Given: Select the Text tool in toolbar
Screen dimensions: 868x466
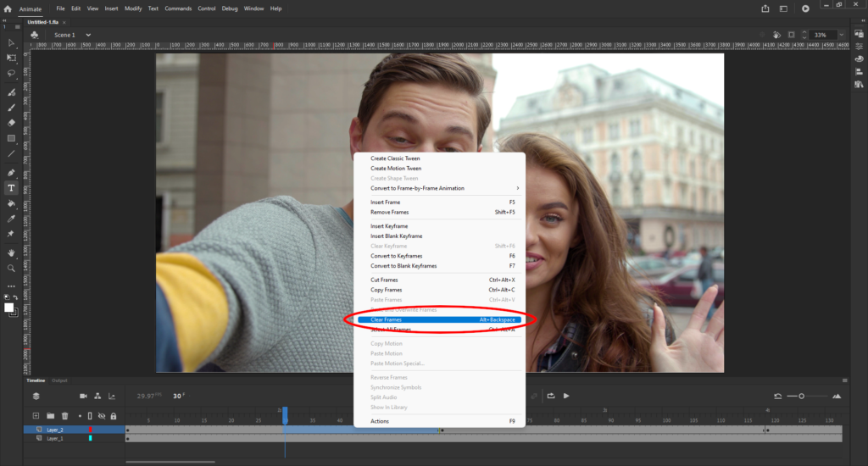Looking at the screenshot, I should pos(11,187).
